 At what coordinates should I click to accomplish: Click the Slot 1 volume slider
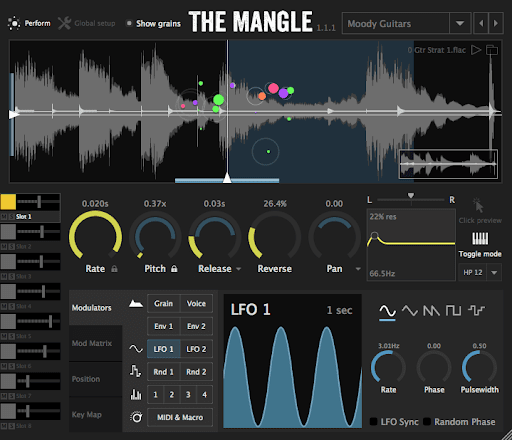(x=39, y=202)
